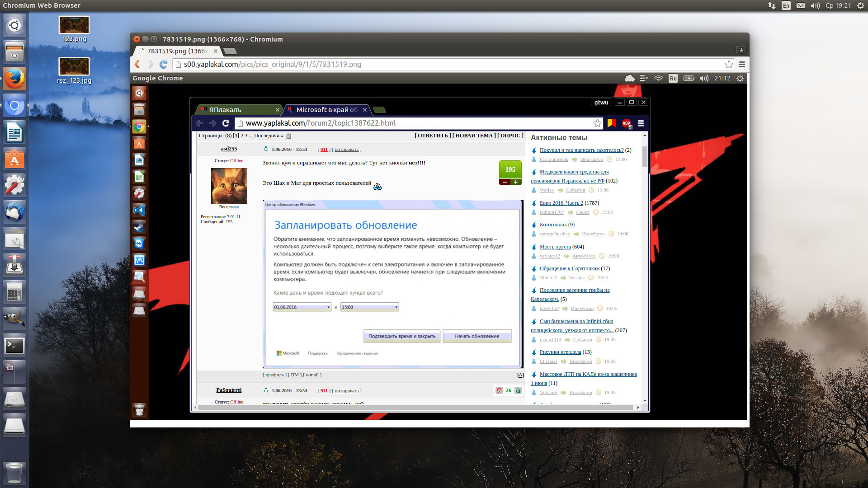Open the Workspace Switcher in the launcher

click(x=14, y=372)
